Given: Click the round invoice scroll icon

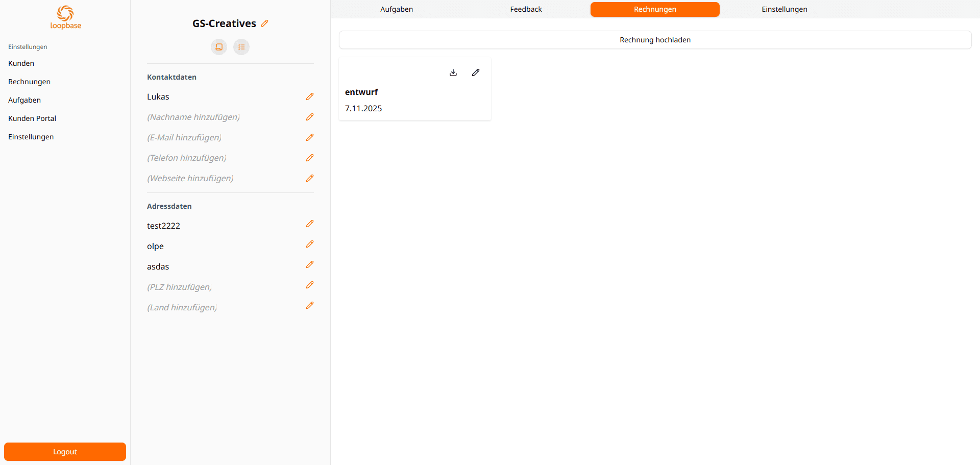Looking at the screenshot, I should point(219,47).
